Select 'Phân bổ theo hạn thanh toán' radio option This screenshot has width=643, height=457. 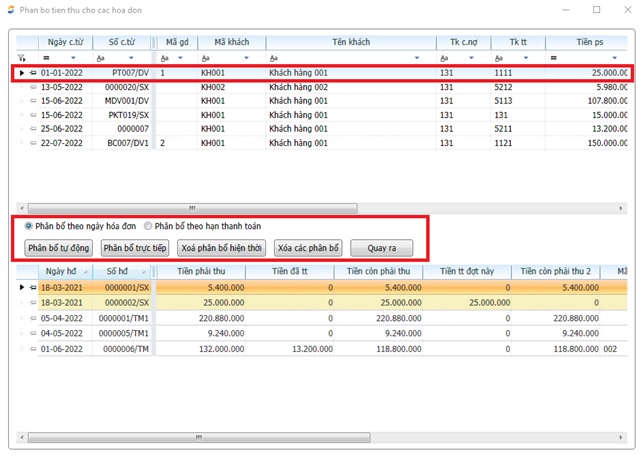click(148, 226)
